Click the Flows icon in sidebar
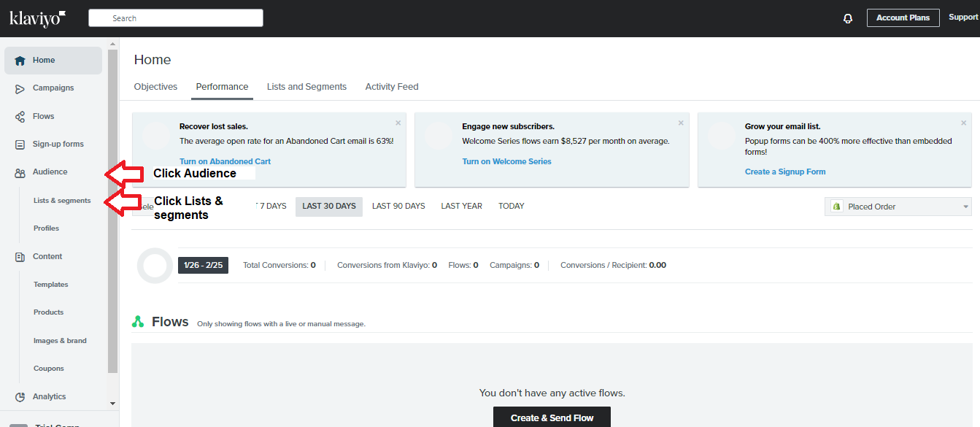Image resolution: width=980 pixels, height=427 pixels. (x=20, y=117)
